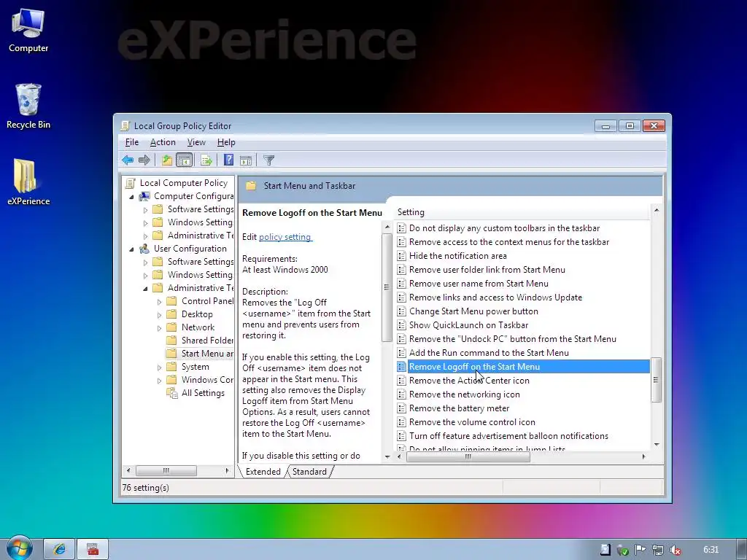
Task: Click the Forward arrow toolbar icon
Action: [x=144, y=160]
